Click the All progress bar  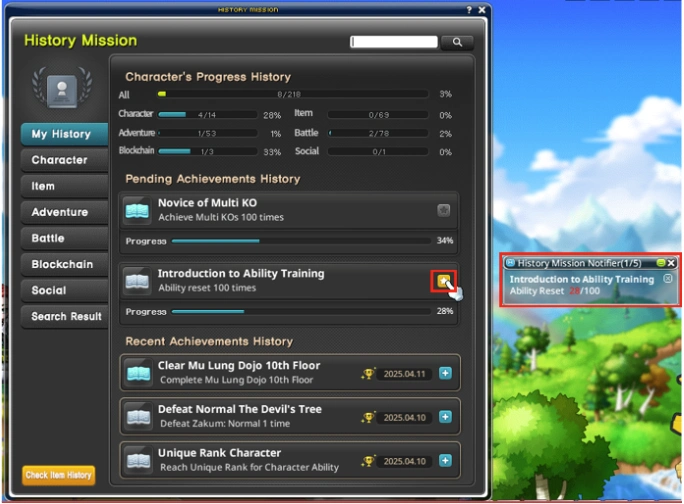293,94
